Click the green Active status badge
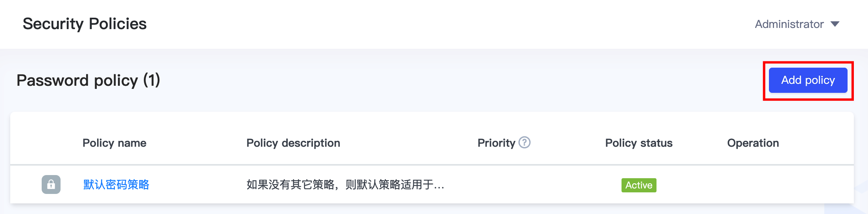This screenshot has height=214, width=868. [639, 185]
